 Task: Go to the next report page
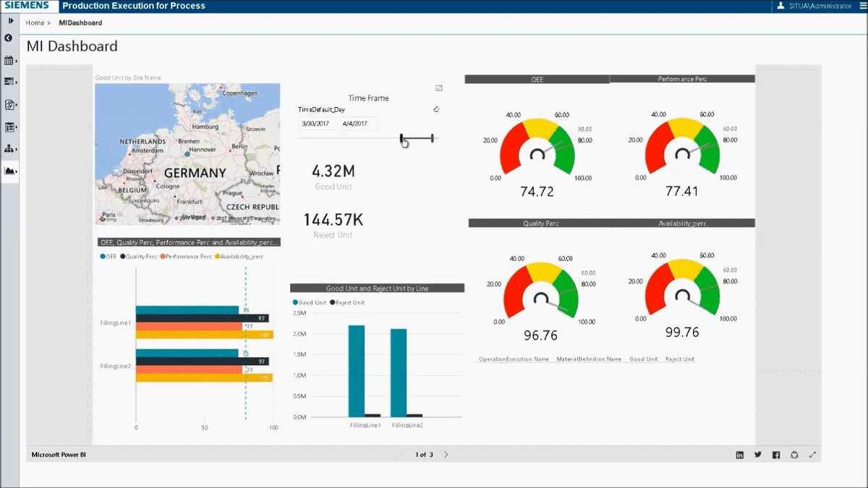tap(446, 455)
